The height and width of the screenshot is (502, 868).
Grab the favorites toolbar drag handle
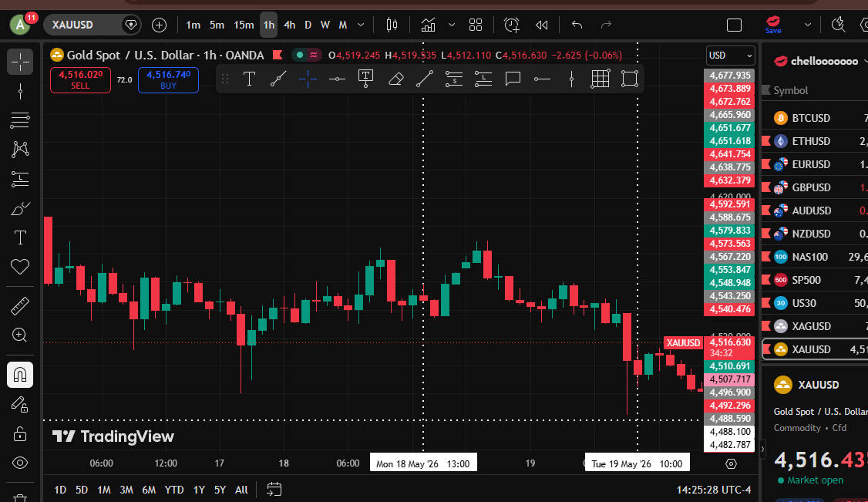[225, 79]
